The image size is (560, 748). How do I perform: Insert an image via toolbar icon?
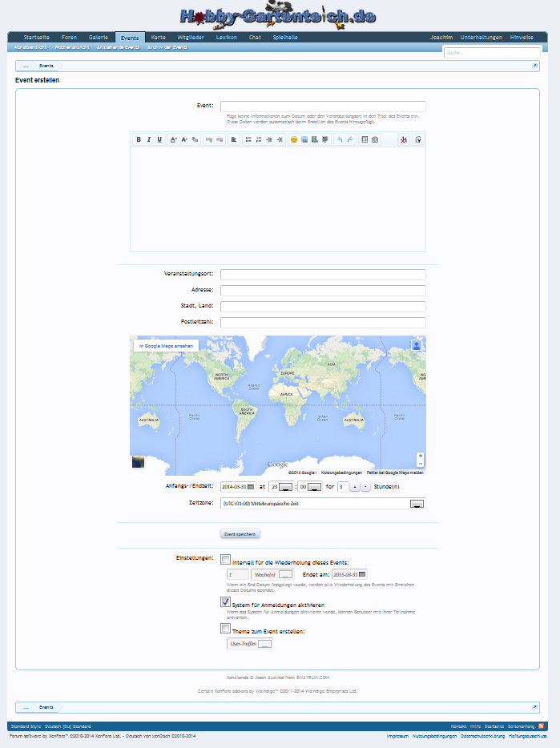[304, 140]
